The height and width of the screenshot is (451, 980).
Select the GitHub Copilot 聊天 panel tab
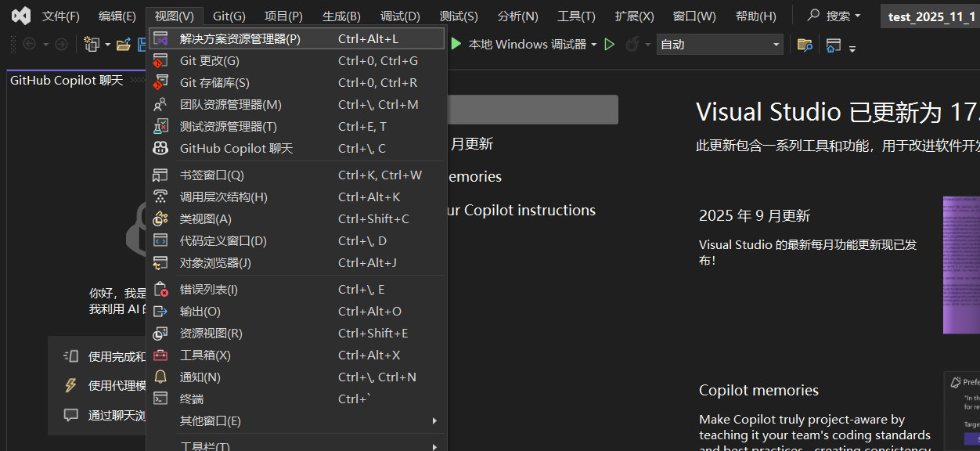click(67, 80)
